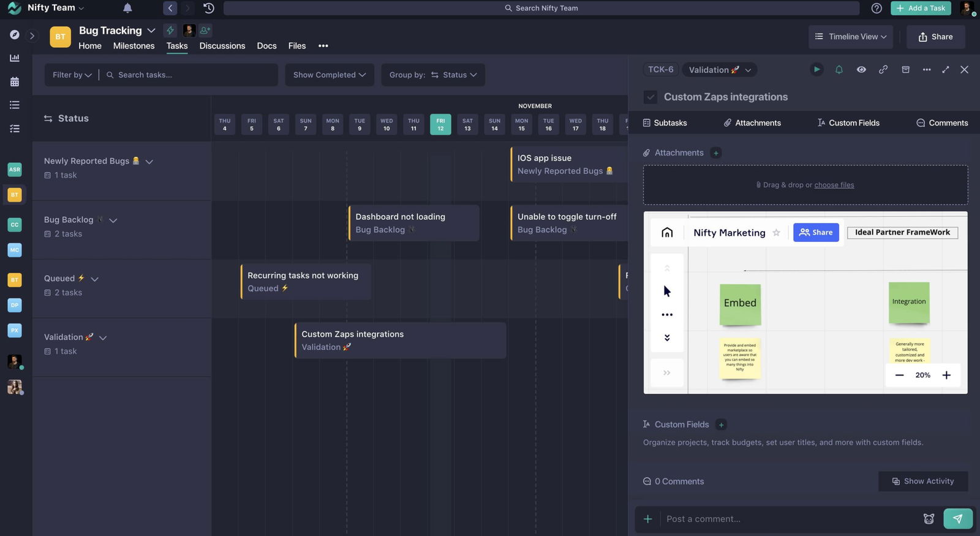Open the calendar icon in sidebar

pos(15,81)
